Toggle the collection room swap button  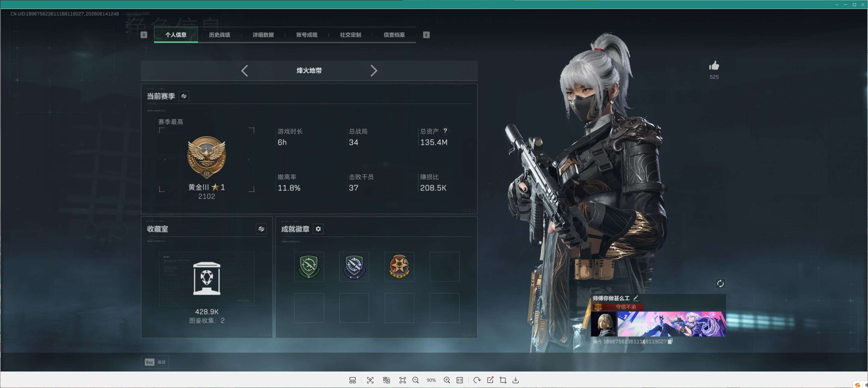[x=261, y=229]
